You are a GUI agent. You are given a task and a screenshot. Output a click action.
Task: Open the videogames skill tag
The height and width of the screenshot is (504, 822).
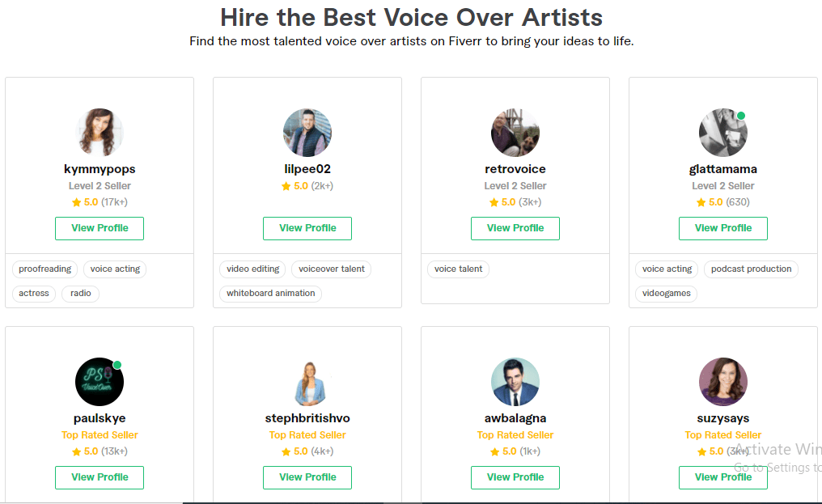click(x=667, y=293)
